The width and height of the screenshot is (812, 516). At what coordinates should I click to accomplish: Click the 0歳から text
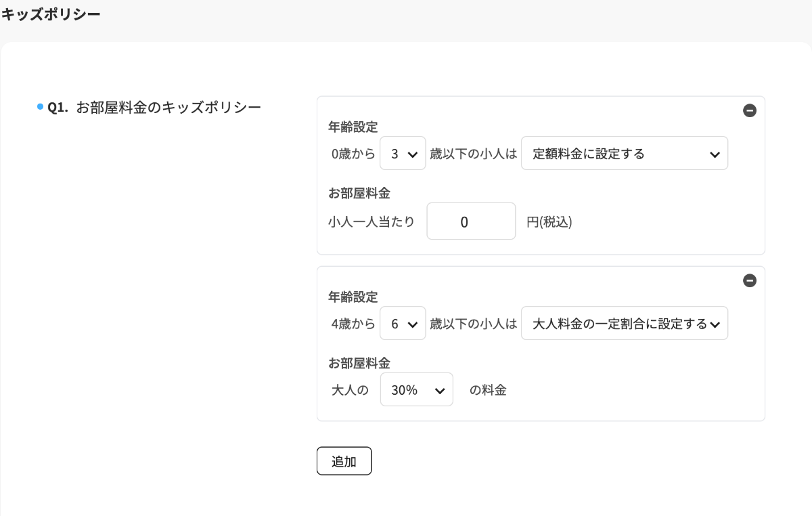[353, 154]
